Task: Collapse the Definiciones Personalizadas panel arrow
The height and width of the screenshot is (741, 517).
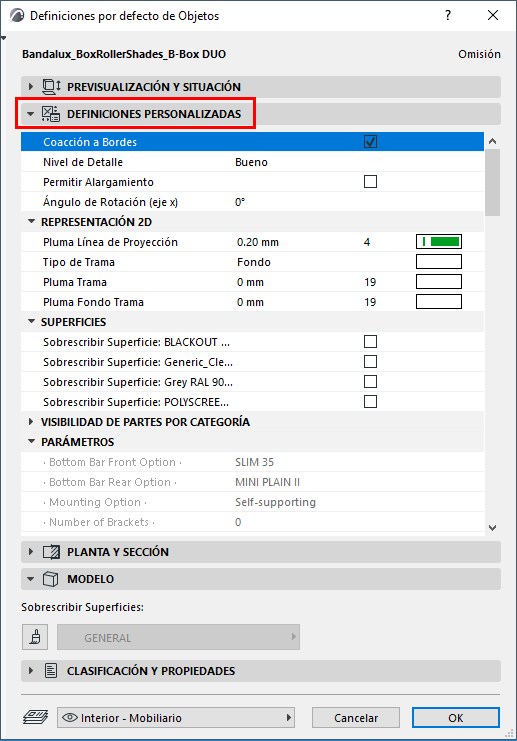Action: click(31, 114)
